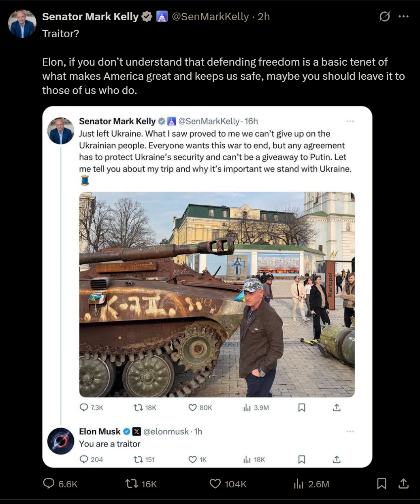Click the verified checkmark badge beside Kelly's name

click(x=147, y=17)
